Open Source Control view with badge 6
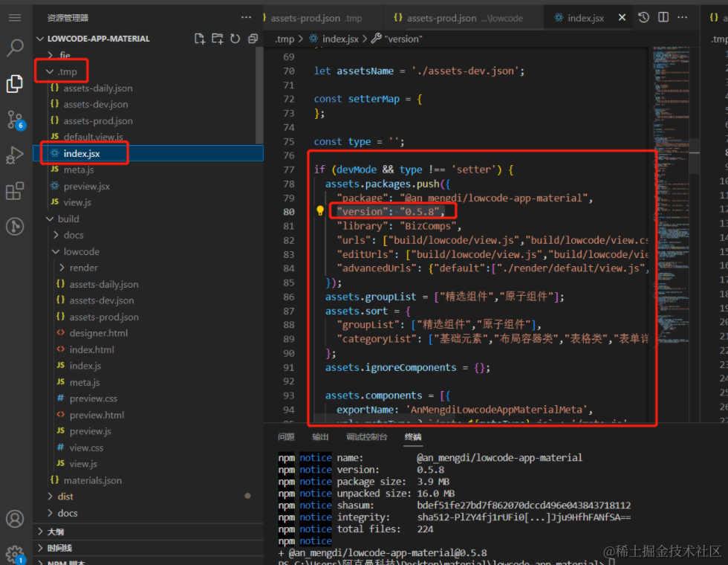 pos(16,120)
